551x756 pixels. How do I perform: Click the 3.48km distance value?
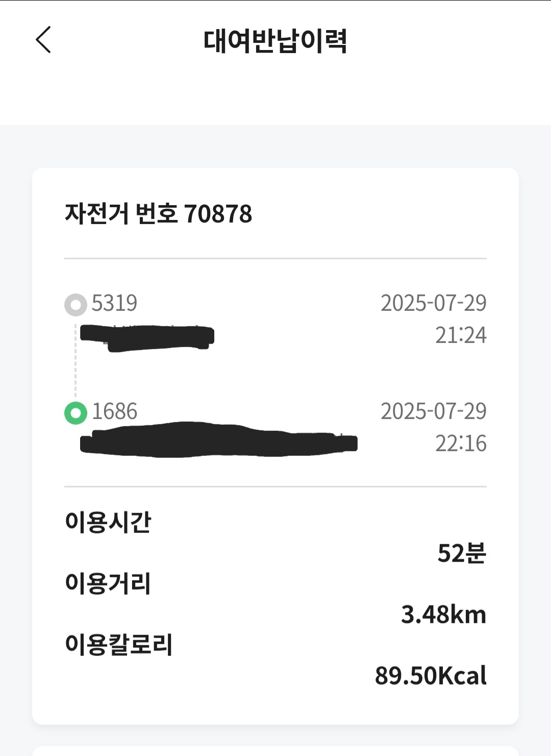point(443,615)
